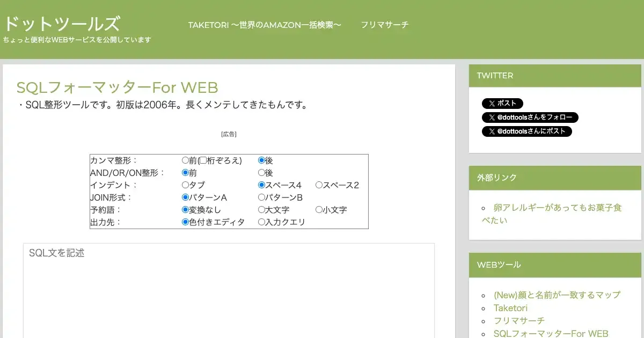This screenshot has height=338, width=644.
Task: Select スペース2 indent radio button
Action: pos(319,185)
